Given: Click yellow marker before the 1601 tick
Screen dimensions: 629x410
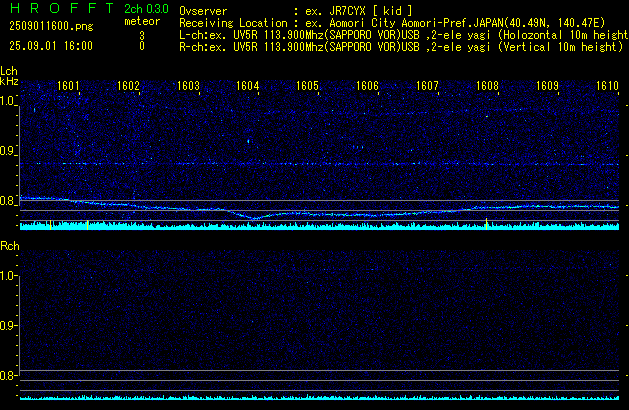Looking at the screenshot, I should pyautogui.click(x=51, y=225).
